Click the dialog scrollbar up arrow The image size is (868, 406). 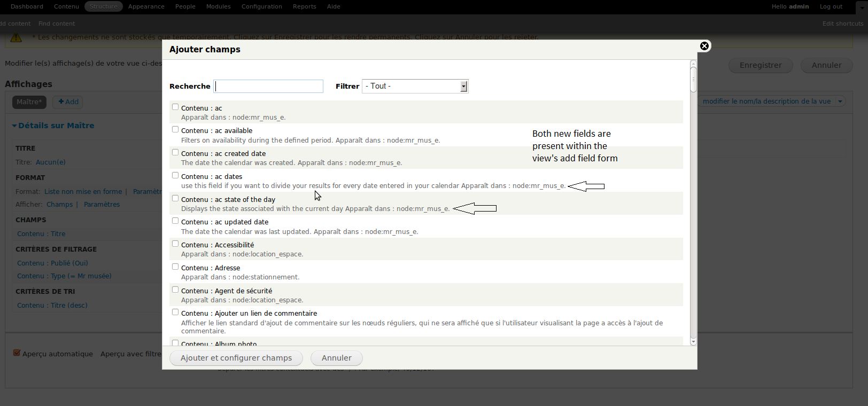pos(693,64)
